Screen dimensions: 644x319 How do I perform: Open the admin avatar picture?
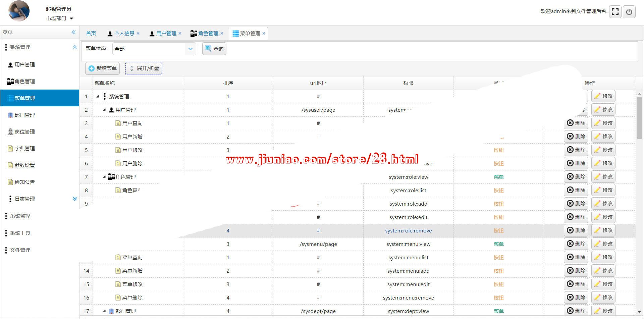(x=19, y=11)
